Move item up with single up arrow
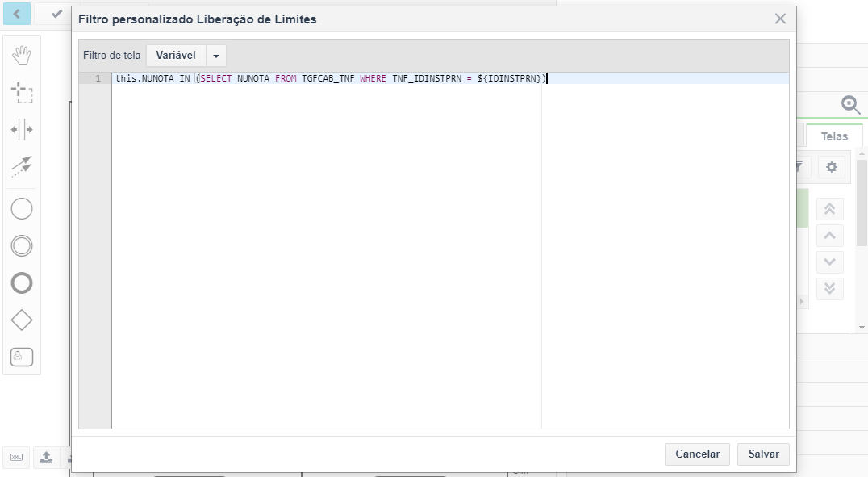 click(829, 236)
